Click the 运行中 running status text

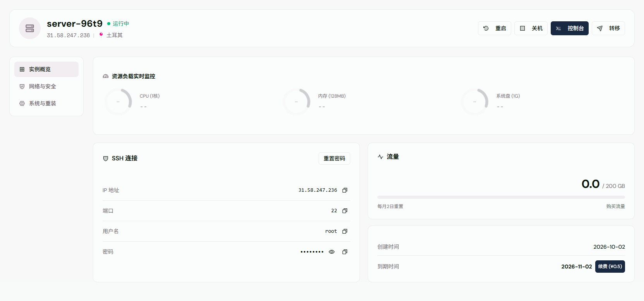point(121,24)
